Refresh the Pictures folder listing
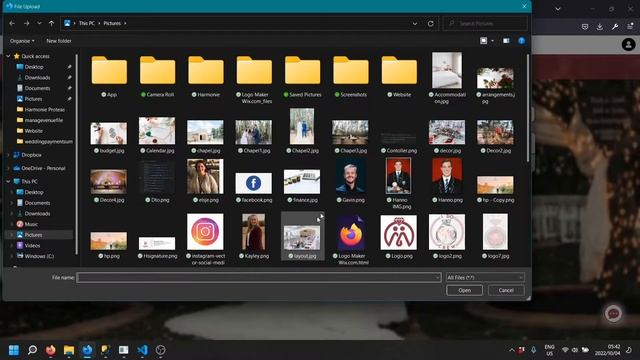The image size is (640, 360). click(431, 24)
